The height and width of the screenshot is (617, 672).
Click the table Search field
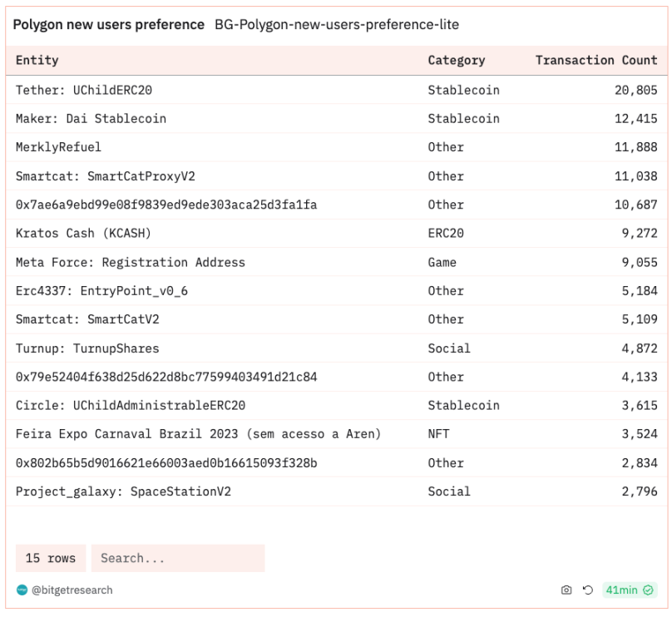178,558
